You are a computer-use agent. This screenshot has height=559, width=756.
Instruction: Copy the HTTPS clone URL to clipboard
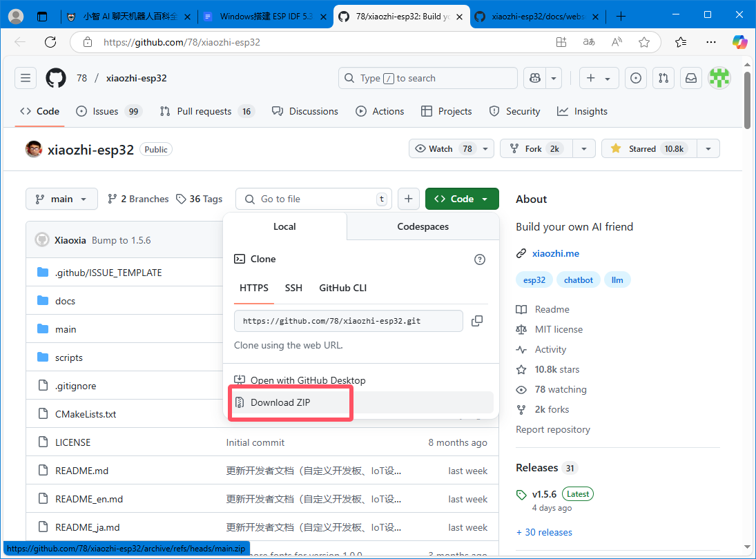476,321
